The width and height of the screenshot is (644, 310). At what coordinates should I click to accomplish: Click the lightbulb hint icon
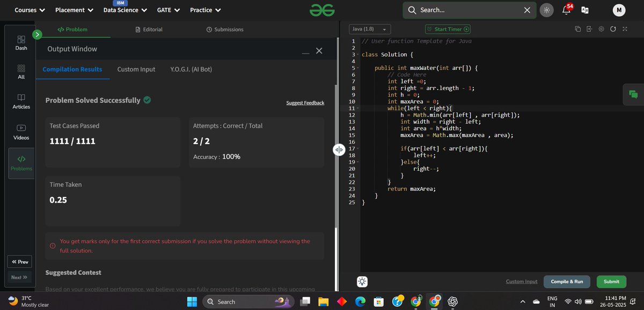point(363,282)
